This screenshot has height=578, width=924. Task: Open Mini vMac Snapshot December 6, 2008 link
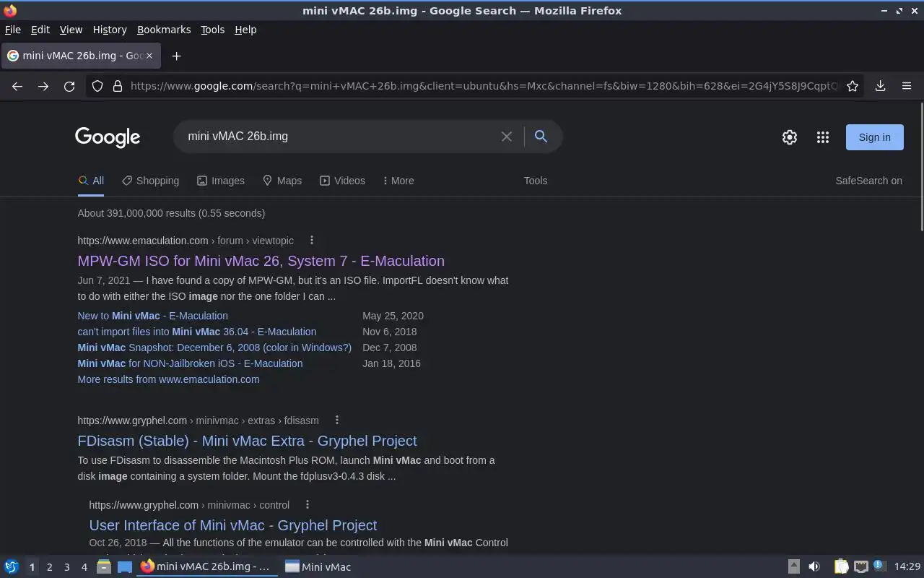coord(214,348)
